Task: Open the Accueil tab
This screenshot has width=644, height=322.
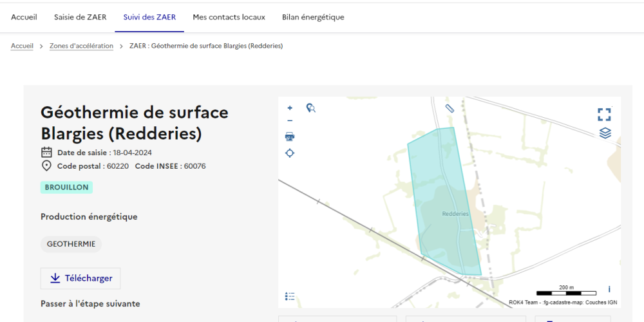Action: [x=24, y=17]
